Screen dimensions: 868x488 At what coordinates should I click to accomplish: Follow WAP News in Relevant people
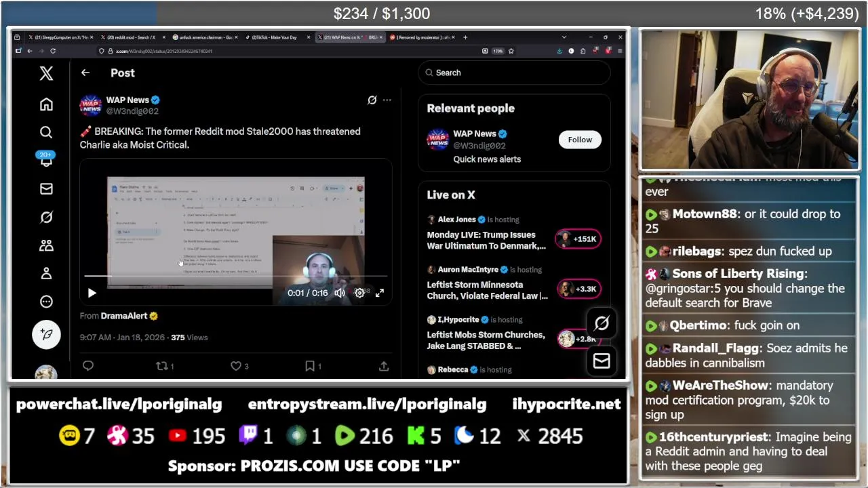580,140
